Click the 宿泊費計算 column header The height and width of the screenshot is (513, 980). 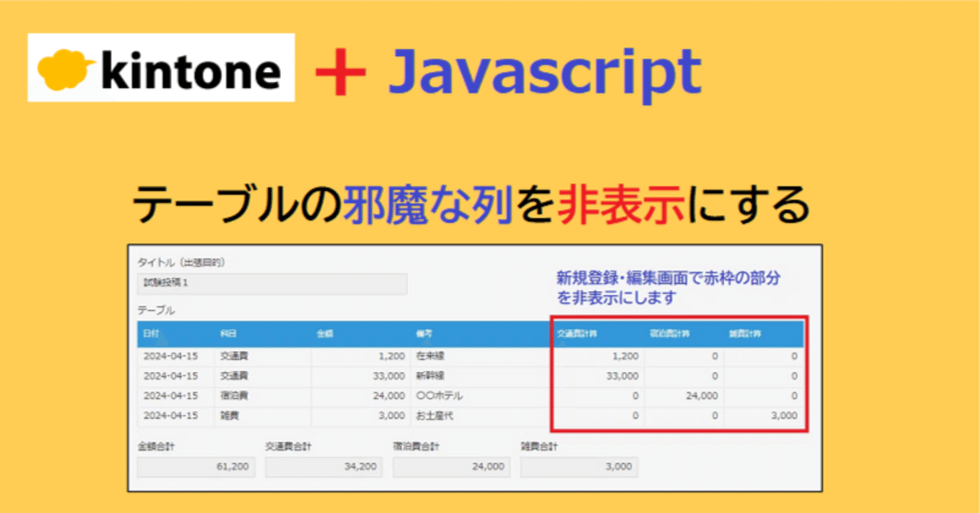click(x=669, y=334)
